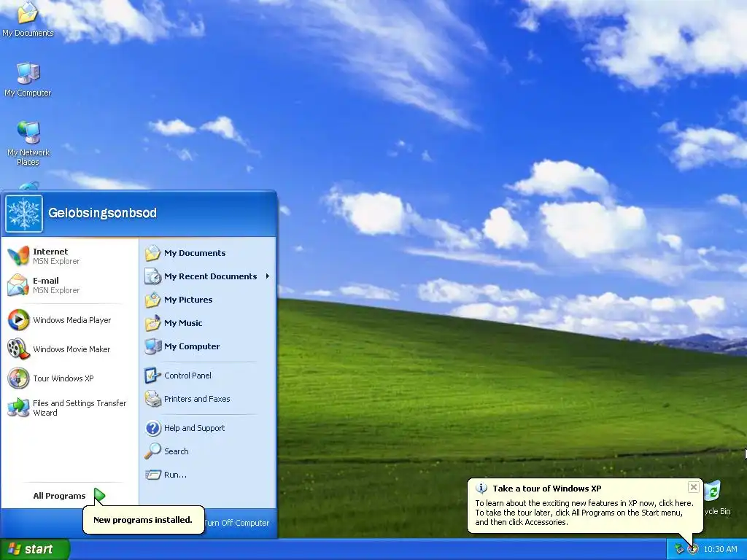Click the tour balloon body text

pyautogui.click(x=584, y=513)
